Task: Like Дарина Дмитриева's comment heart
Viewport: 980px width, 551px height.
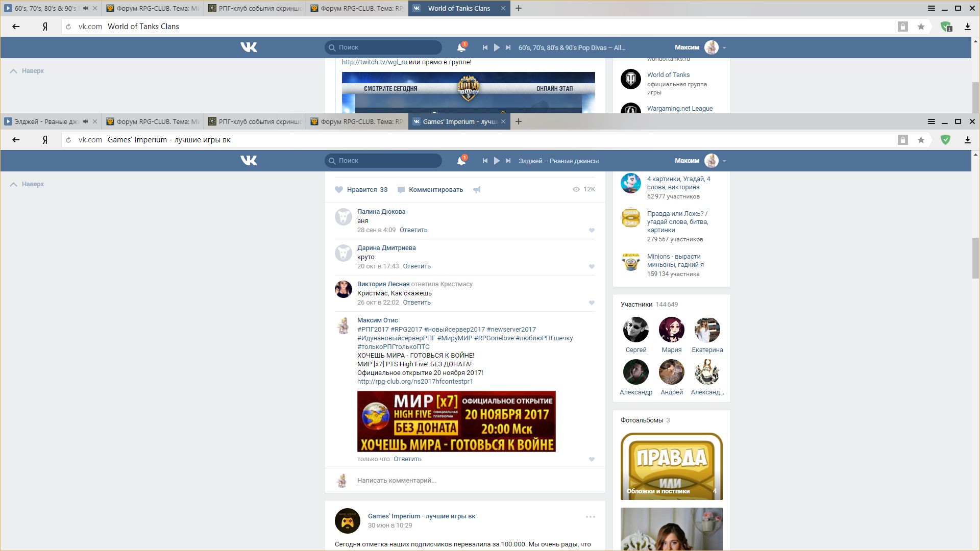Action: [592, 266]
